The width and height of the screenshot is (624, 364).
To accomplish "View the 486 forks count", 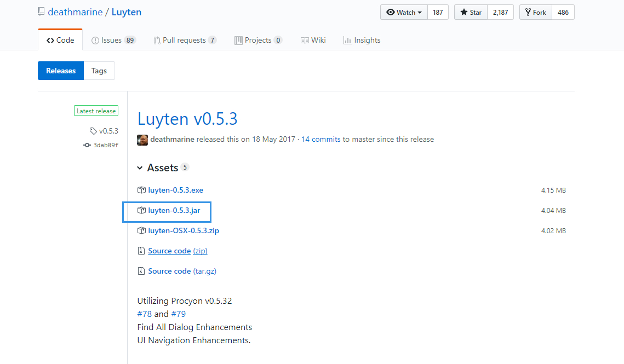I will click(563, 13).
